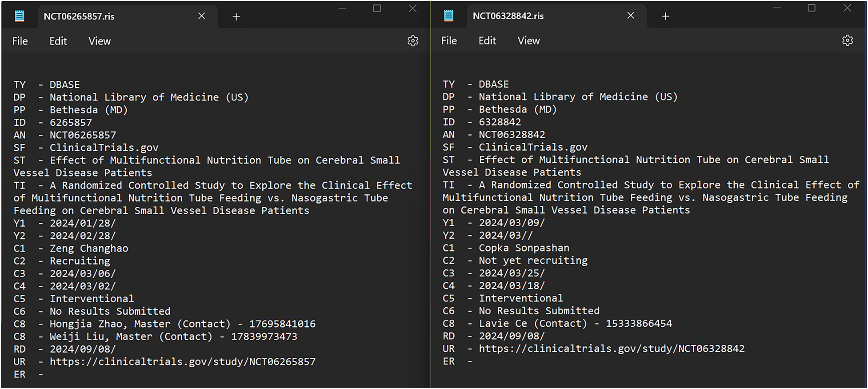
Task: Click 'National Library of Medicine (US)' in right window
Action: [578, 97]
